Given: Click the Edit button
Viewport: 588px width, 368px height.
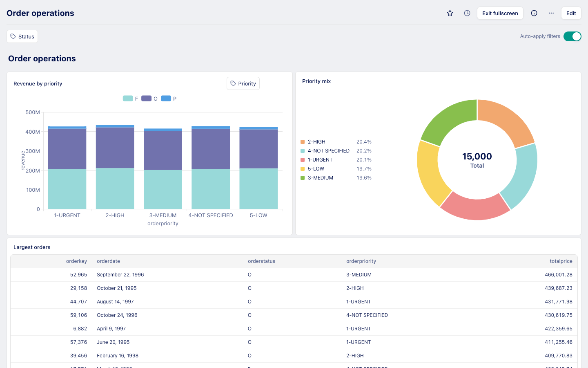Looking at the screenshot, I should (571, 13).
